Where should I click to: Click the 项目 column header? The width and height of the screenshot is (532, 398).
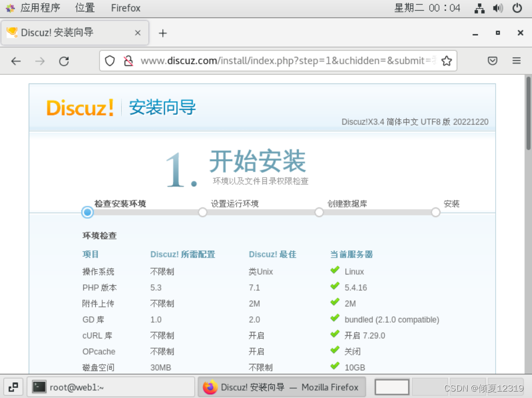click(90, 255)
